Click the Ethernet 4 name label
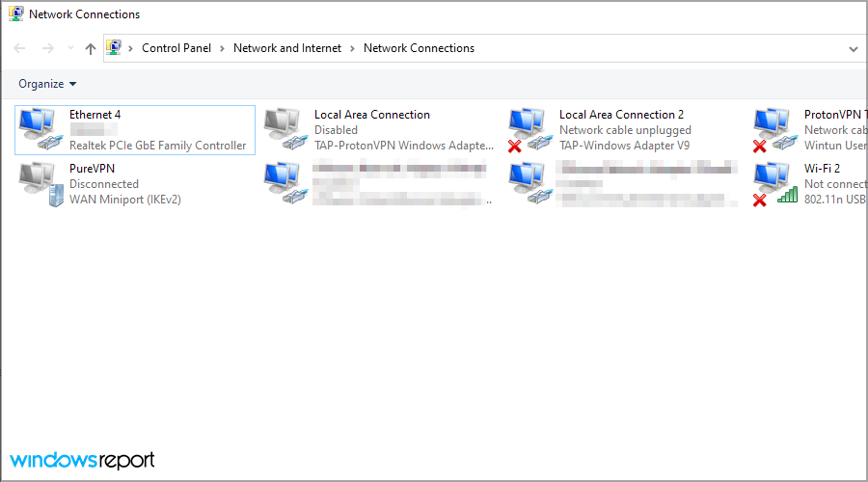This screenshot has width=868, height=482. (95, 115)
